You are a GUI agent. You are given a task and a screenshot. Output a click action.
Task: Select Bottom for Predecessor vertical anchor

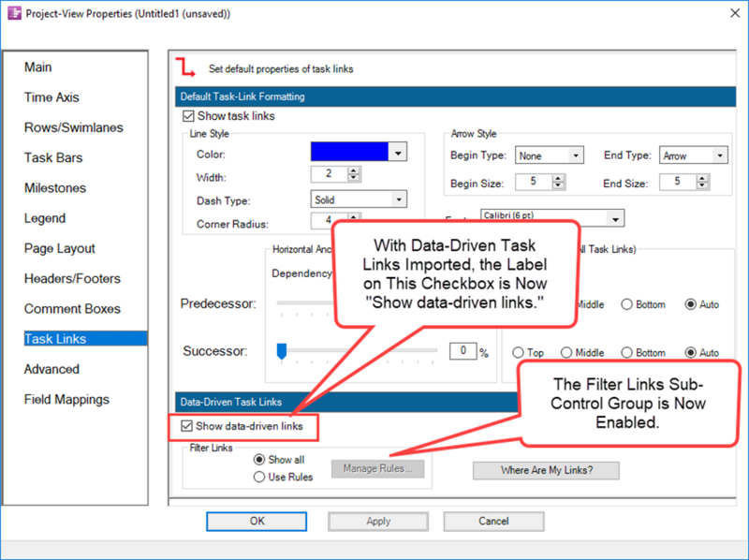(626, 304)
